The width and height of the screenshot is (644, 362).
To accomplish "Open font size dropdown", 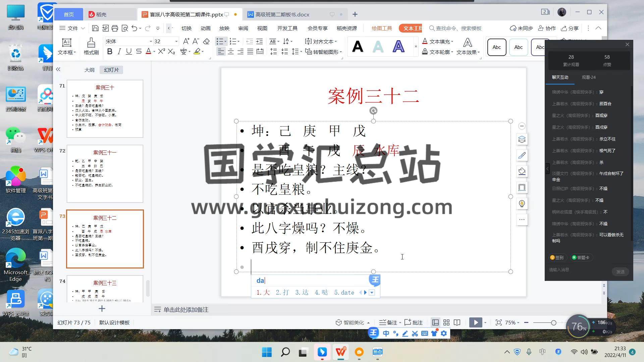I will coord(176,41).
